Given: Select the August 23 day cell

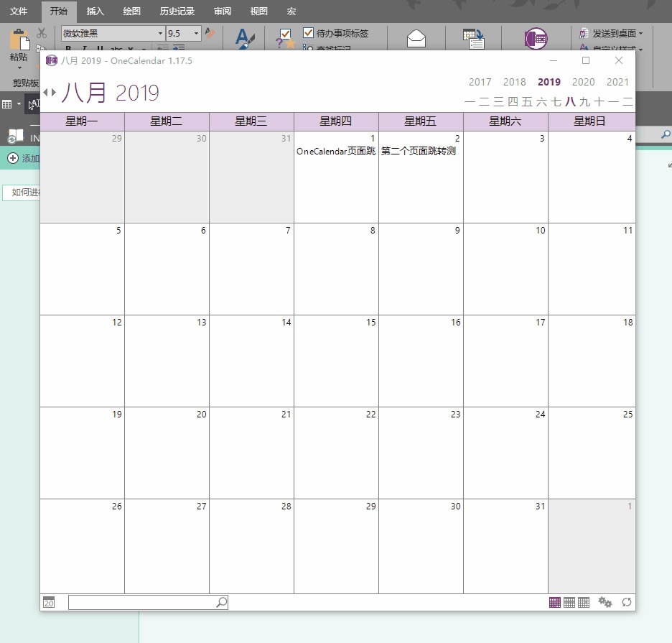Looking at the screenshot, I should tap(421, 453).
